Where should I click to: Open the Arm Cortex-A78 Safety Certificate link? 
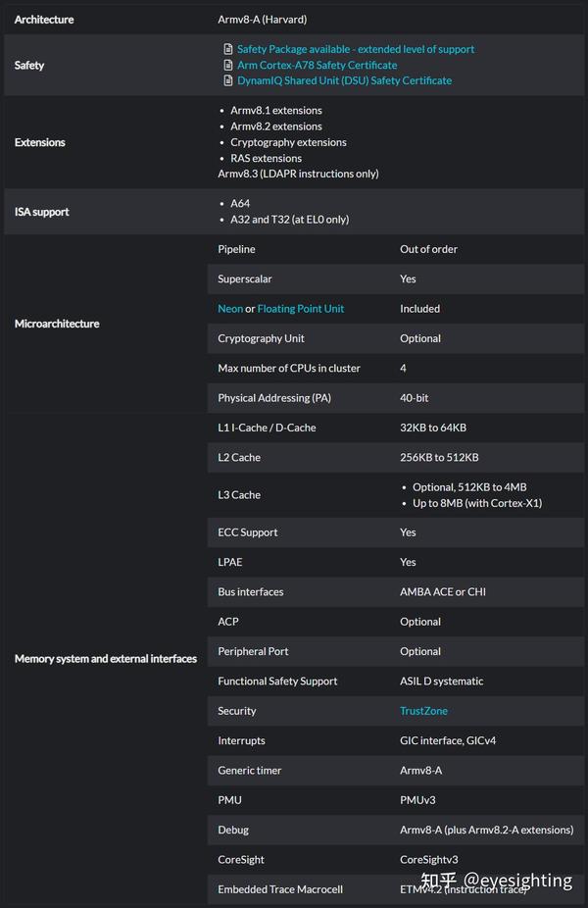[x=317, y=65]
